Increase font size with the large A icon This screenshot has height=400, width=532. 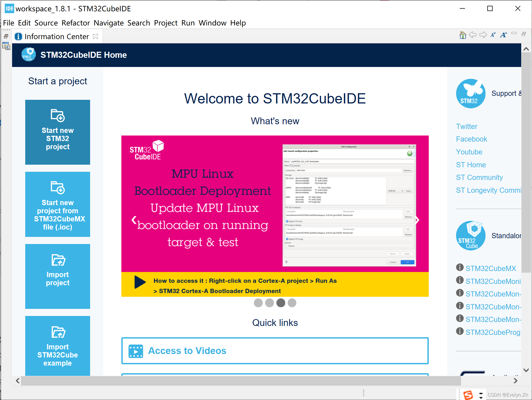pos(503,35)
